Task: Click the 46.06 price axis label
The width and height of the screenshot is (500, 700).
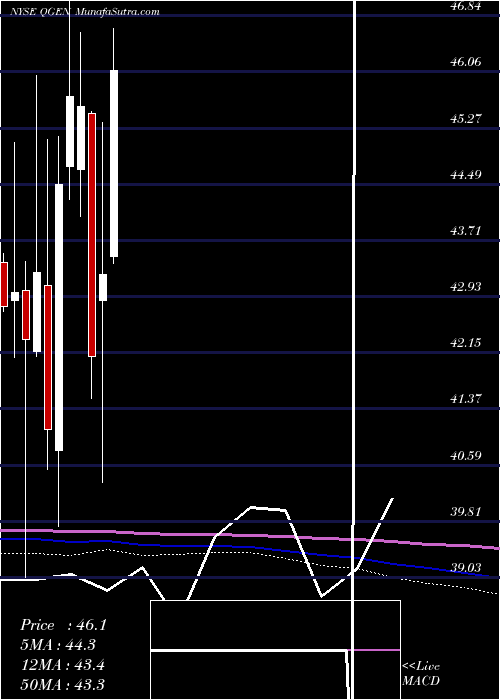Action: [467, 62]
